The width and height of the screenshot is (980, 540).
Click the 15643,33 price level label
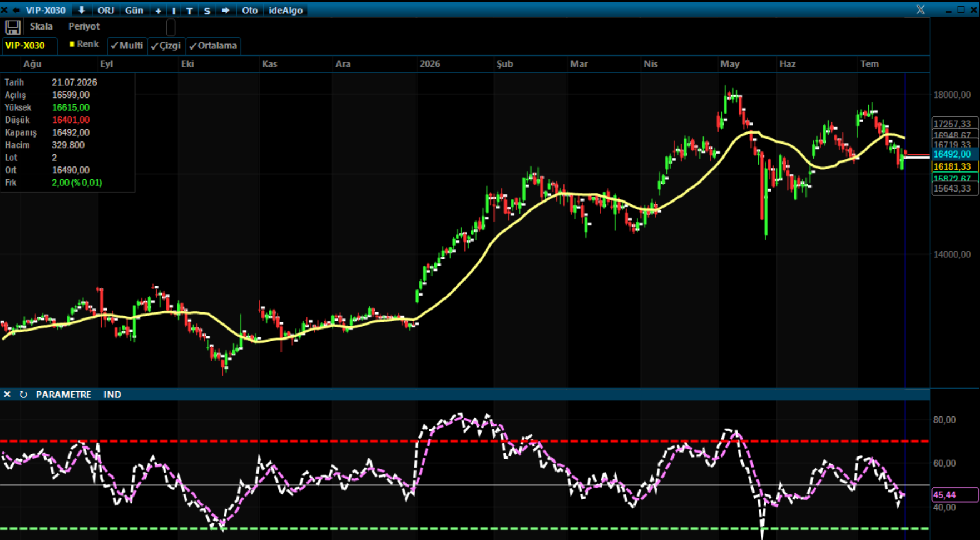click(x=955, y=188)
